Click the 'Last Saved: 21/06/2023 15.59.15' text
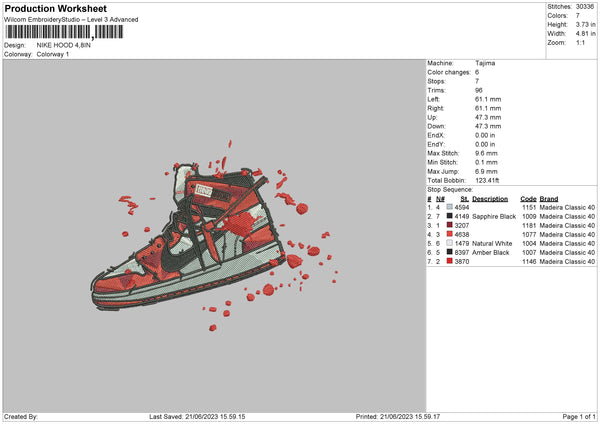This screenshot has width=600, height=424. (197, 416)
